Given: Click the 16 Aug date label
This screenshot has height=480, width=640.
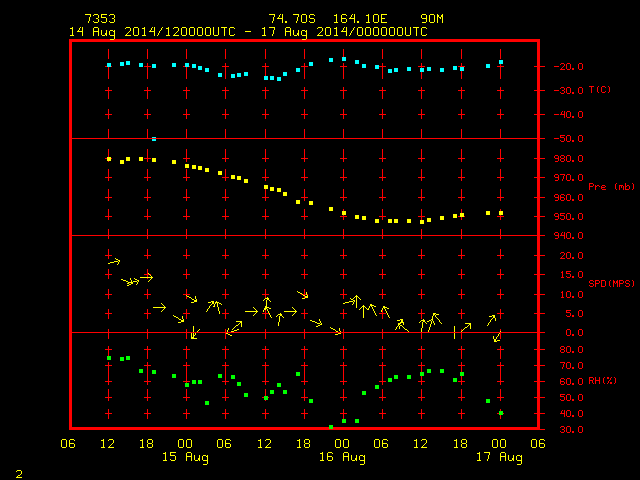Looking at the screenshot, I should 342,457.
